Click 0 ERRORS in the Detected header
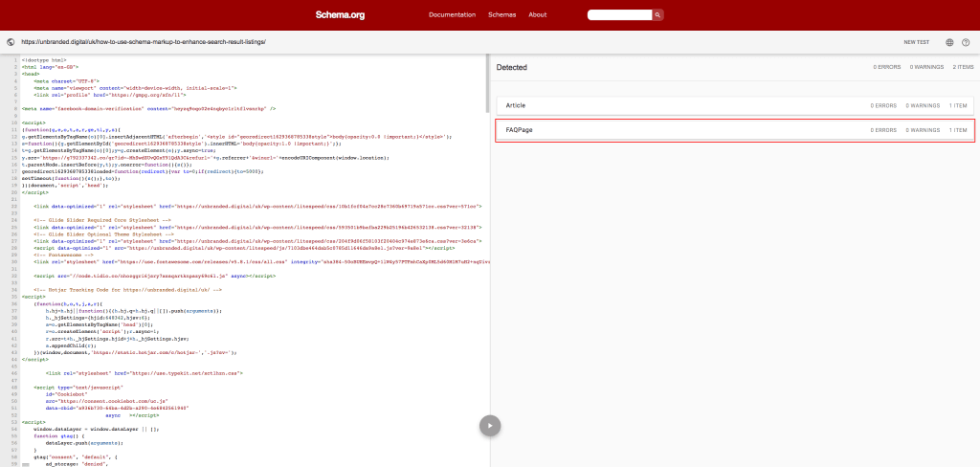Image resolution: width=980 pixels, height=467 pixels. pos(887,67)
